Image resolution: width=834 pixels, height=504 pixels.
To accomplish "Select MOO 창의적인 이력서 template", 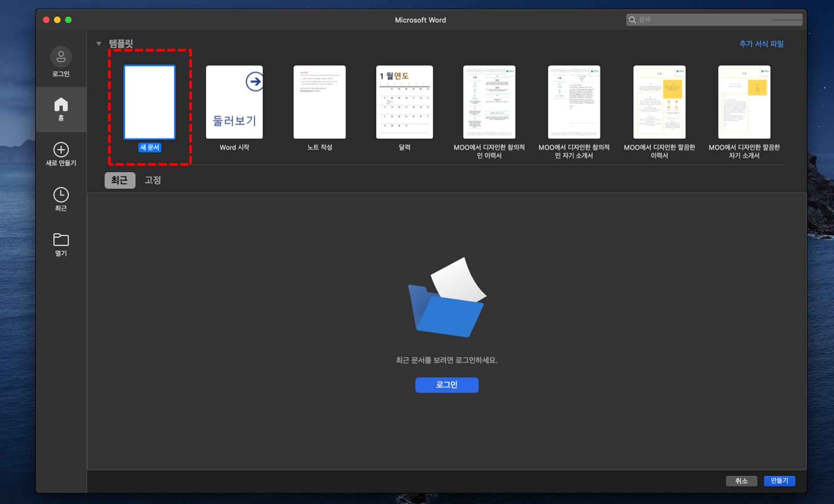I will pos(489,102).
